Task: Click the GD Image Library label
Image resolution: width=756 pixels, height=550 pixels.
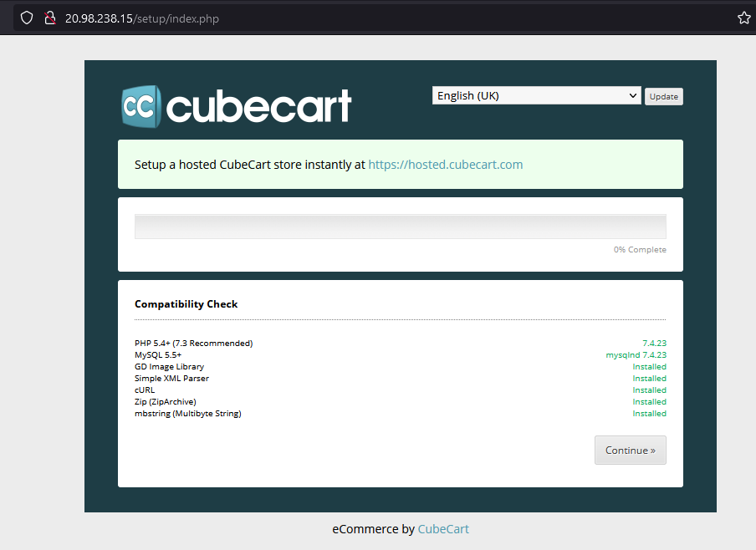Action: pos(169,367)
